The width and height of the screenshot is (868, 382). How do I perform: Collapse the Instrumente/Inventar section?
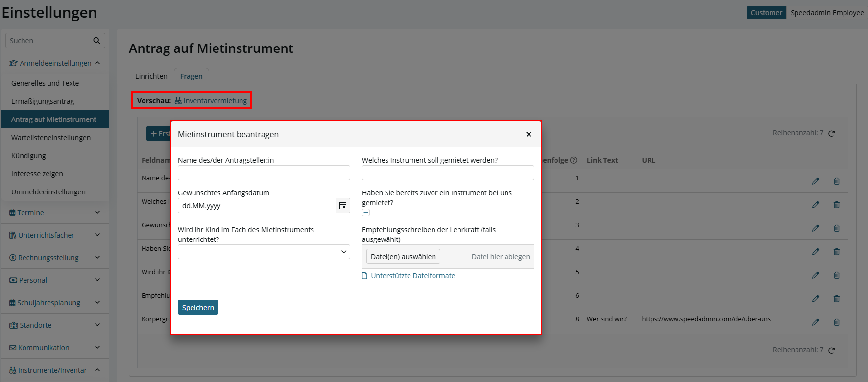(x=55, y=370)
